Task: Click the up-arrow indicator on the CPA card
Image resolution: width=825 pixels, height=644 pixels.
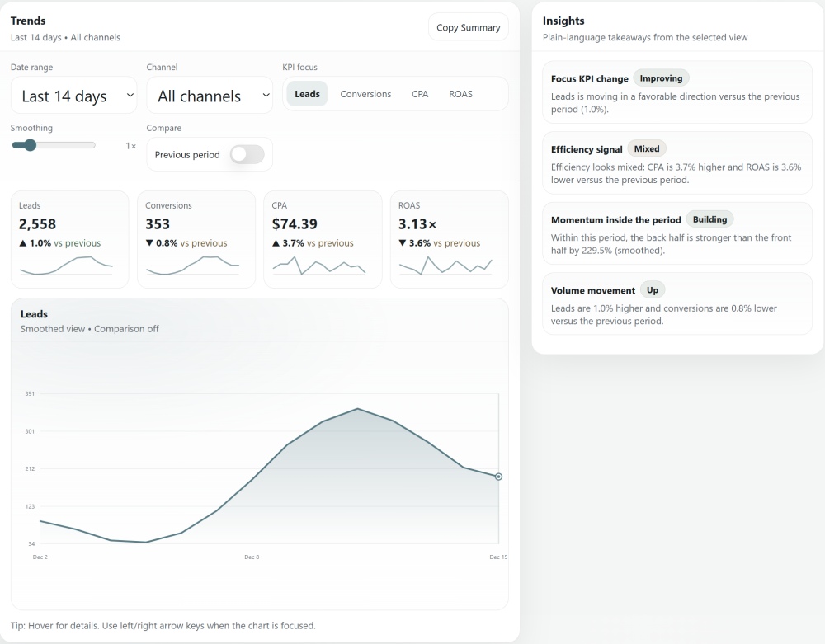Action: (272, 243)
